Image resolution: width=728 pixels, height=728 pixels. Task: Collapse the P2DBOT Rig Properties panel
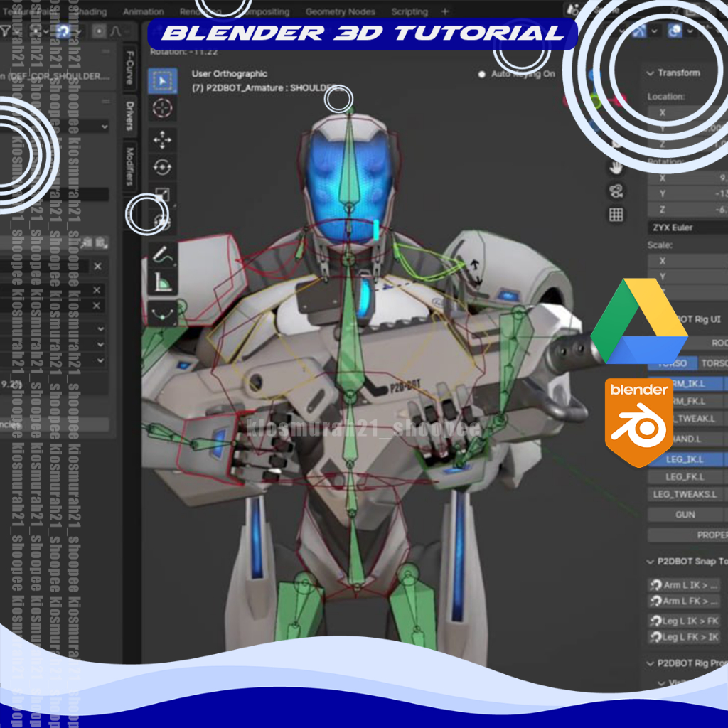(x=650, y=663)
